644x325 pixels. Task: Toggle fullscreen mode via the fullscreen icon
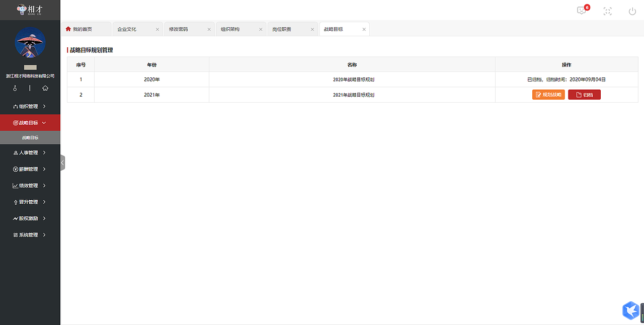click(607, 11)
